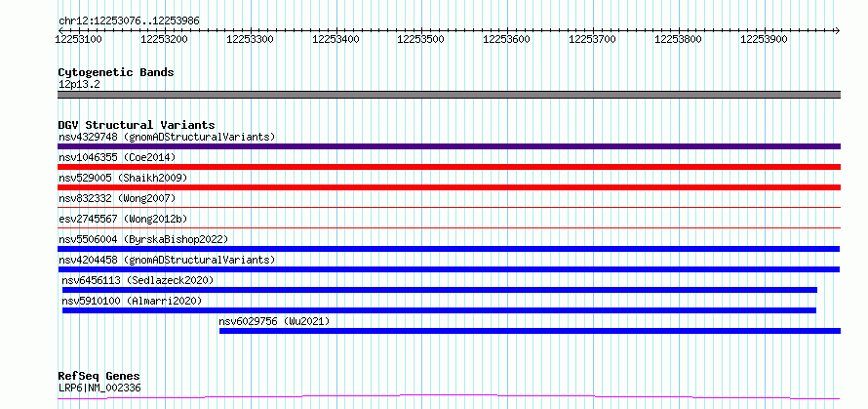
Task: Open nsv5910100 (Almarri2020) variant label
Action: point(132,301)
